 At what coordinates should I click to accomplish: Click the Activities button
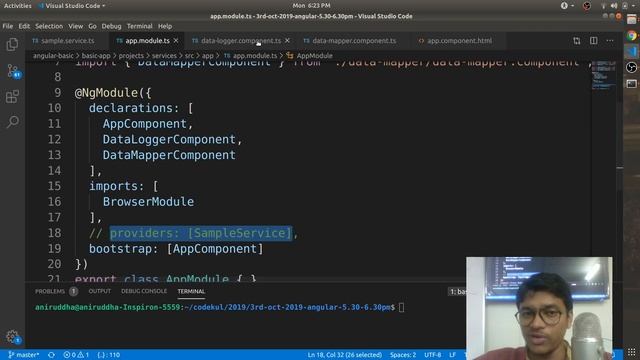(x=18, y=6)
